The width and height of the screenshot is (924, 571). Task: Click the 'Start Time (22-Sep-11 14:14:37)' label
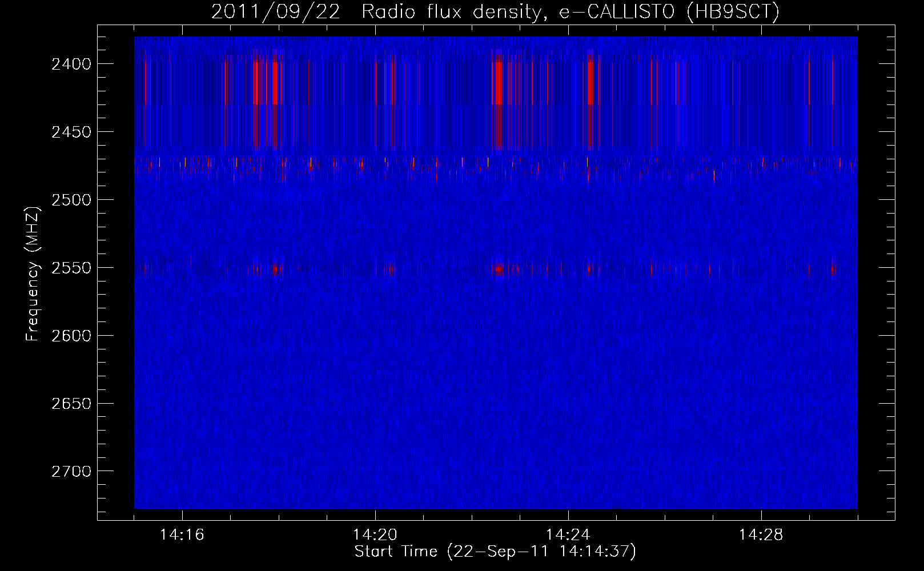[x=495, y=552]
